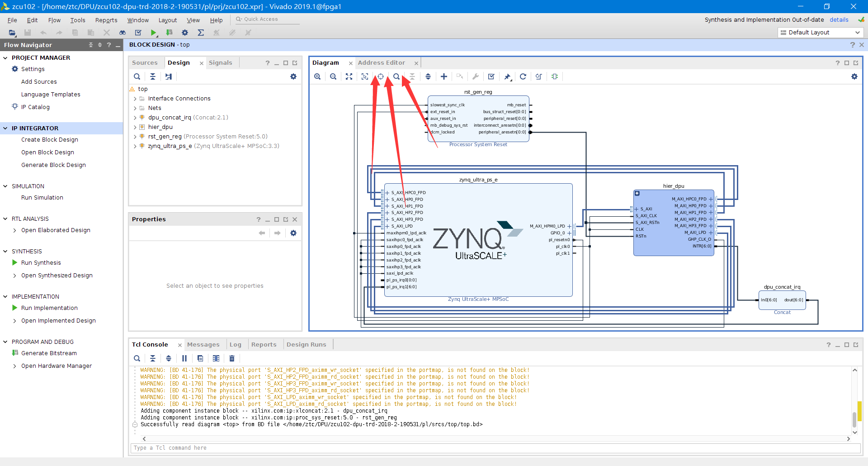This screenshot has width=868, height=466.
Task: Expand all icon in the Diagram toolbar
Action: click(428, 76)
